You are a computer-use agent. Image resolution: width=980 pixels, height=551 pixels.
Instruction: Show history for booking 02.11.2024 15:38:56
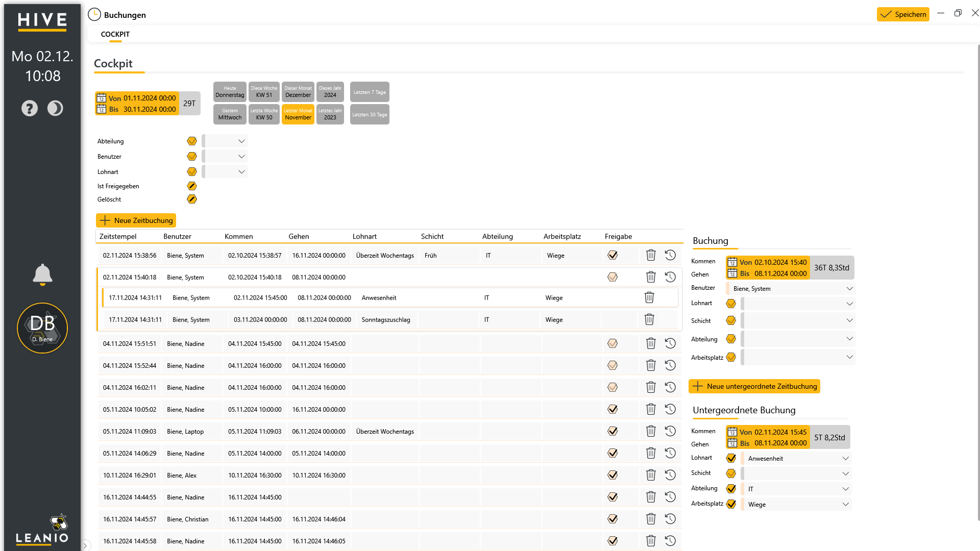tap(670, 255)
